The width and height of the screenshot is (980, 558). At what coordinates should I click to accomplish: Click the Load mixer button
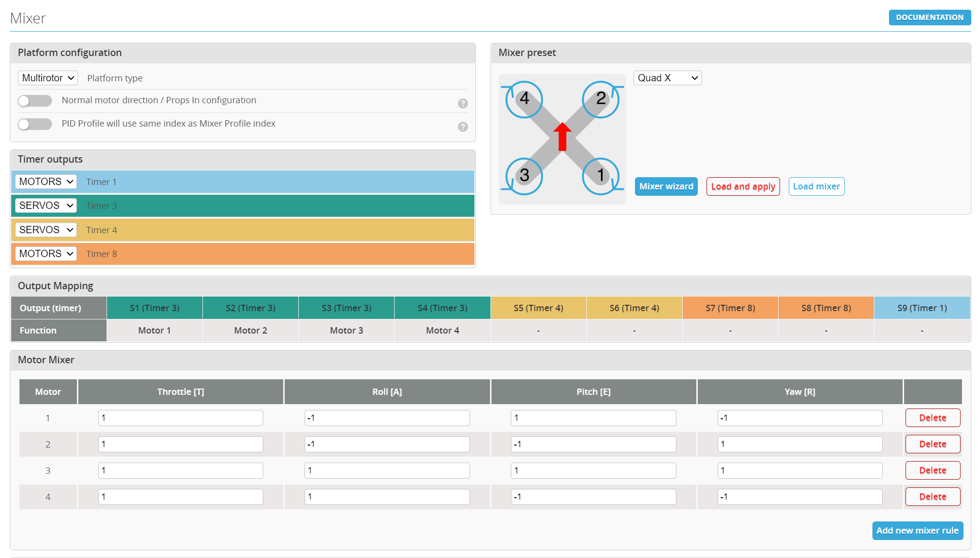click(816, 186)
